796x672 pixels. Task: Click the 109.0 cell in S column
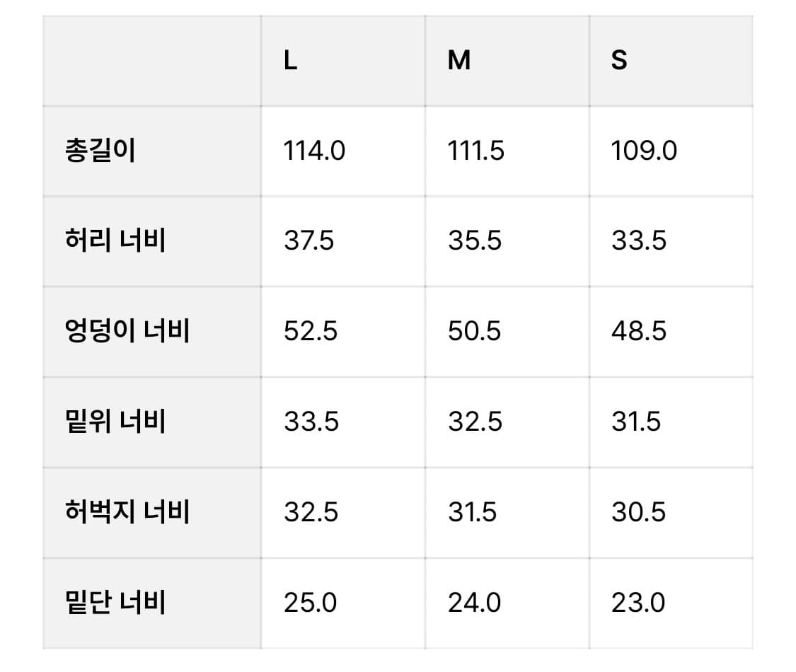tap(644, 151)
